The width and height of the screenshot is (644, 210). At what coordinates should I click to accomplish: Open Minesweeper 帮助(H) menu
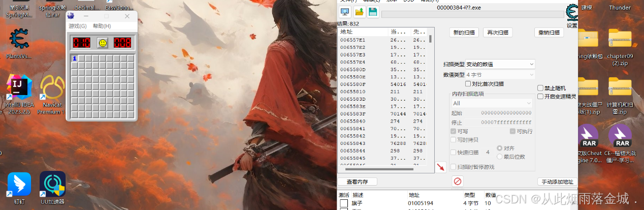click(x=102, y=26)
